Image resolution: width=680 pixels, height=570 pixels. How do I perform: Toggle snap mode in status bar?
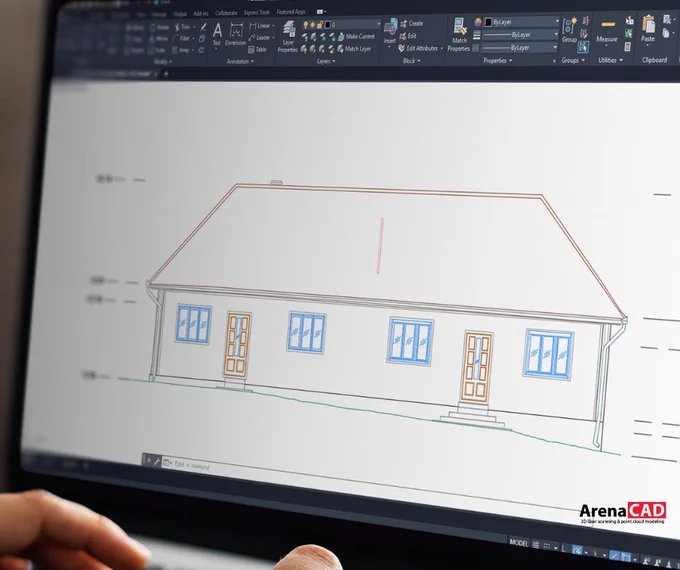tap(547, 546)
